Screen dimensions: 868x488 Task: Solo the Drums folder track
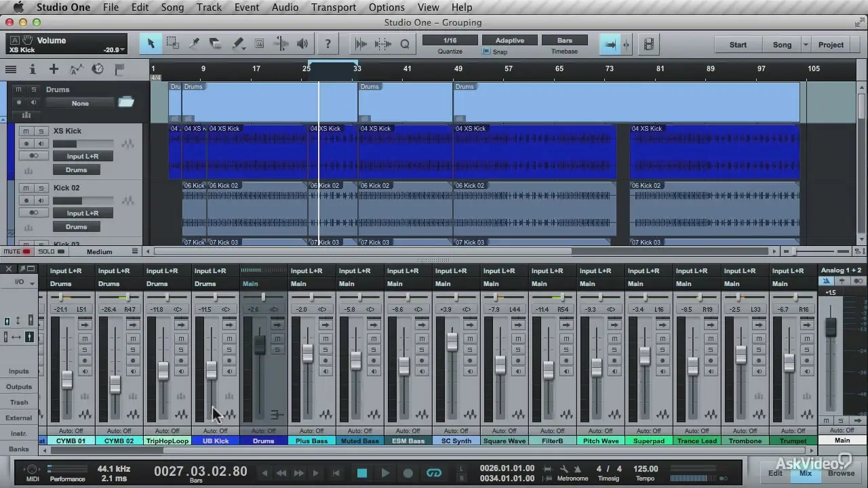pyautogui.click(x=33, y=89)
